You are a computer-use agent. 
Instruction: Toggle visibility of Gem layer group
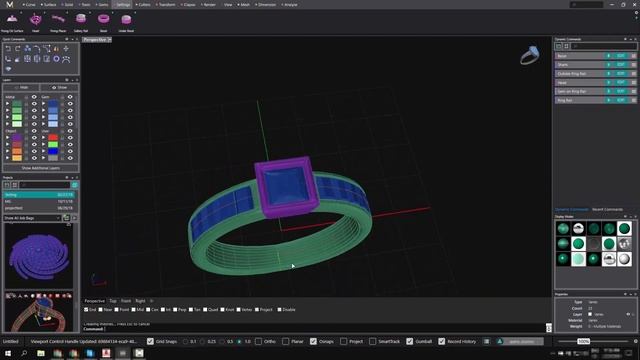click(70, 97)
